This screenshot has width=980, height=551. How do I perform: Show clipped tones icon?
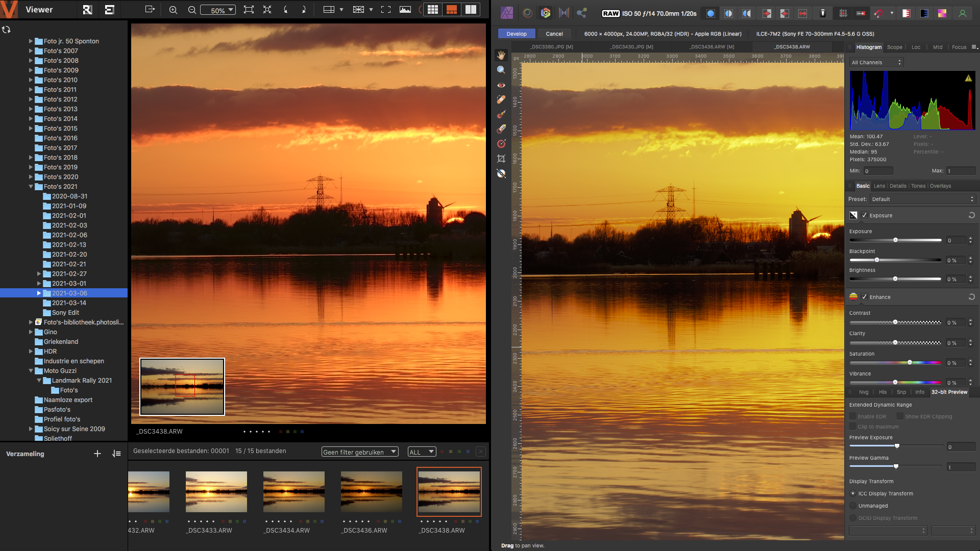pyautogui.click(x=942, y=14)
